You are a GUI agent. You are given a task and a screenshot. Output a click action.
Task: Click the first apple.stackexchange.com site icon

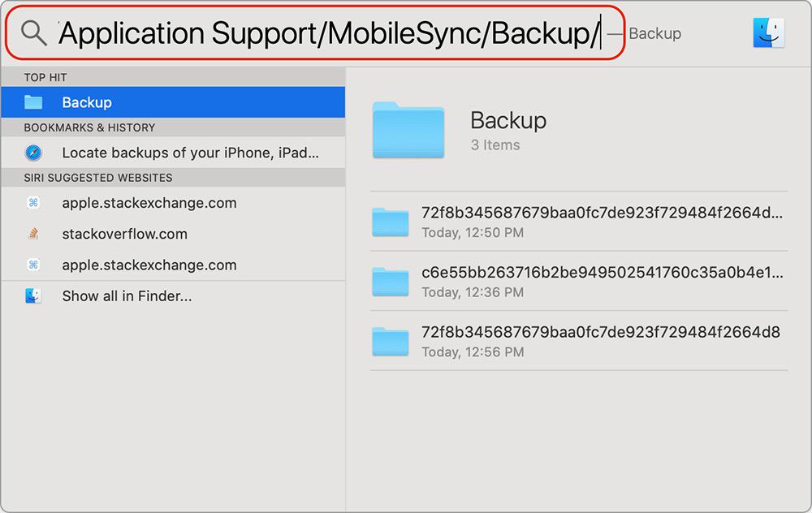pyautogui.click(x=33, y=202)
